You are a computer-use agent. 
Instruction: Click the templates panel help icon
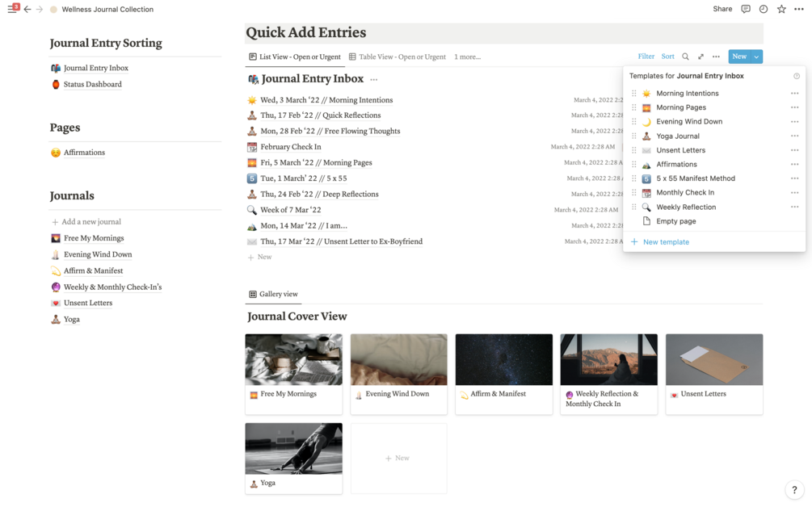[797, 76]
